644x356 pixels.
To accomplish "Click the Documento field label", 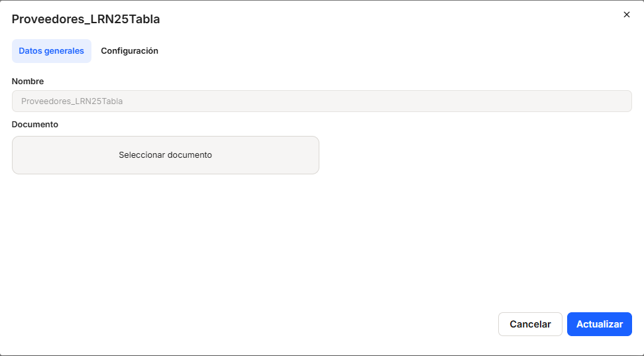I will (x=35, y=124).
